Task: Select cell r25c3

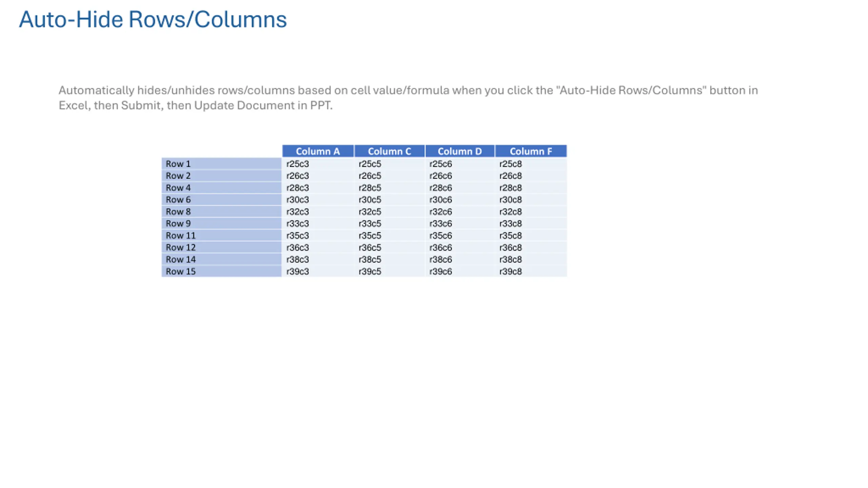Action: (318, 164)
